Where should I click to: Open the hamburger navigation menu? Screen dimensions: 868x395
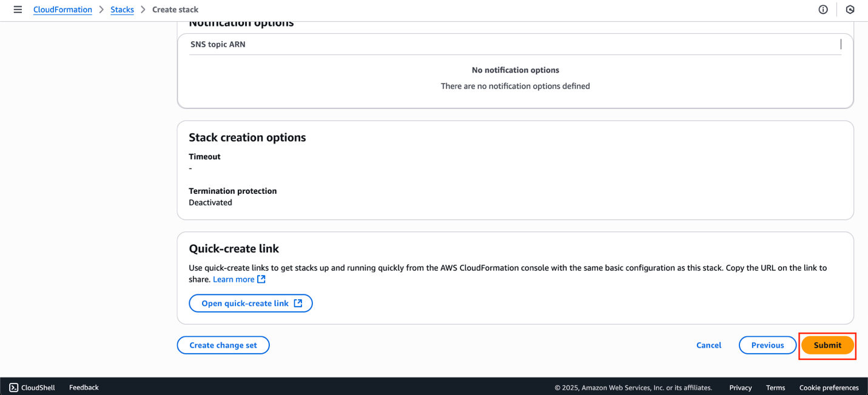[18, 10]
